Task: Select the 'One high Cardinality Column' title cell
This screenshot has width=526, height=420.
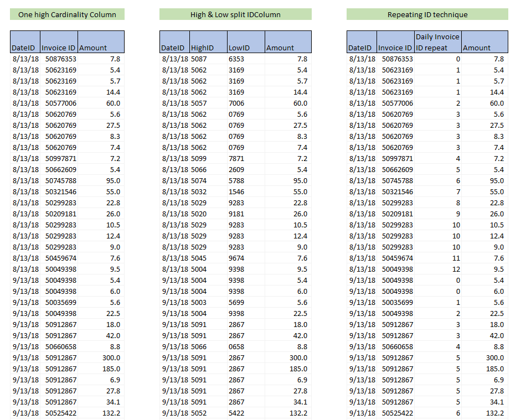Action: click(x=67, y=14)
